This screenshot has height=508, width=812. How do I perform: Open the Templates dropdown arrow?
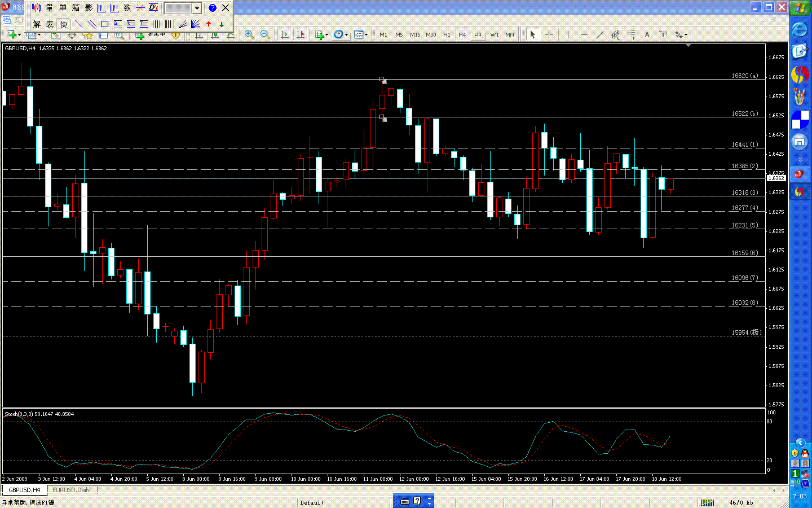pos(367,34)
